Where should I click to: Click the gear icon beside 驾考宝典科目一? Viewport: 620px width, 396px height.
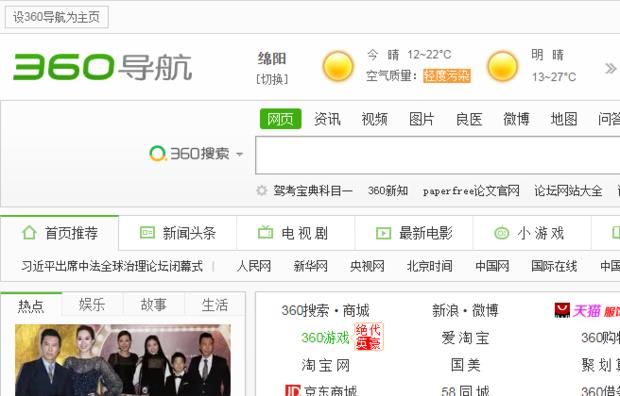click(262, 191)
